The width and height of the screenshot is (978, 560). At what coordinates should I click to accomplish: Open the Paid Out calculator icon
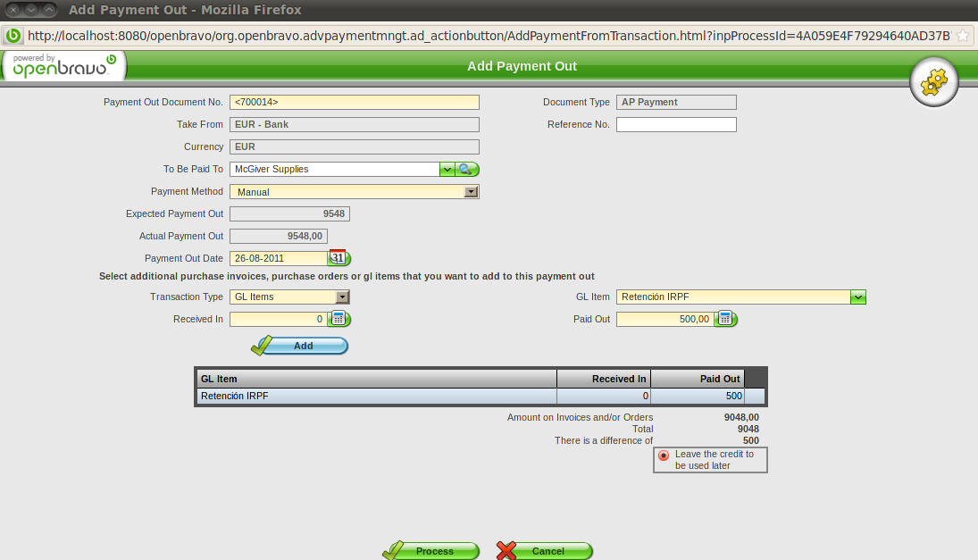pos(726,319)
